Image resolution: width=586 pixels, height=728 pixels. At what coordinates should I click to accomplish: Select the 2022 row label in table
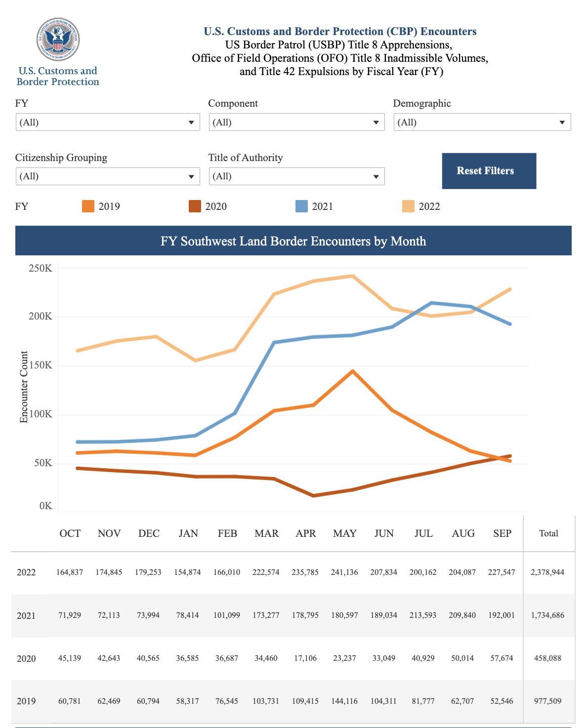point(26,572)
